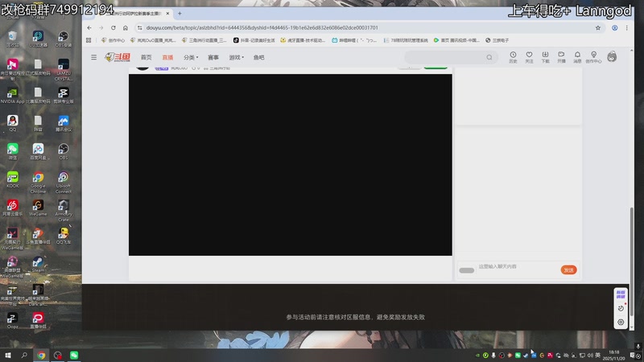Screen dimensions: 644x362
Task: Open the 首页 home tab
Action: pos(147,57)
